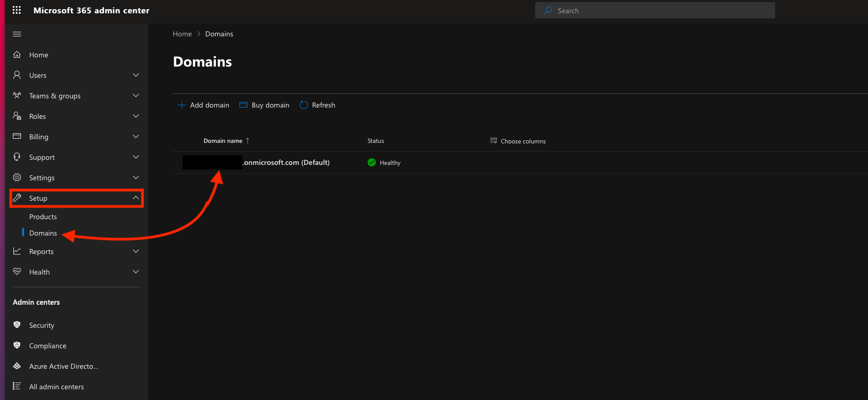This screenshot has height=400, width=868.
Task: Click the Azure Active Directory icon
Action: (17, 366)
